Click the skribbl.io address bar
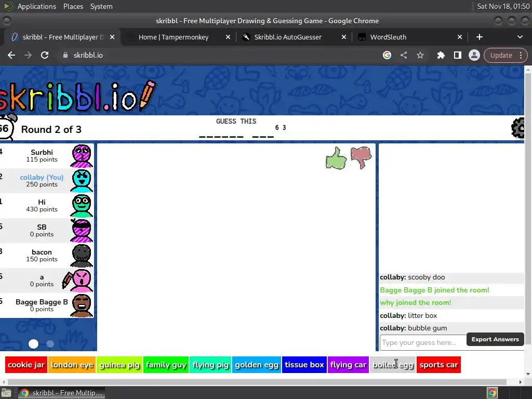 pyautogui.click(x=217, y=55)
